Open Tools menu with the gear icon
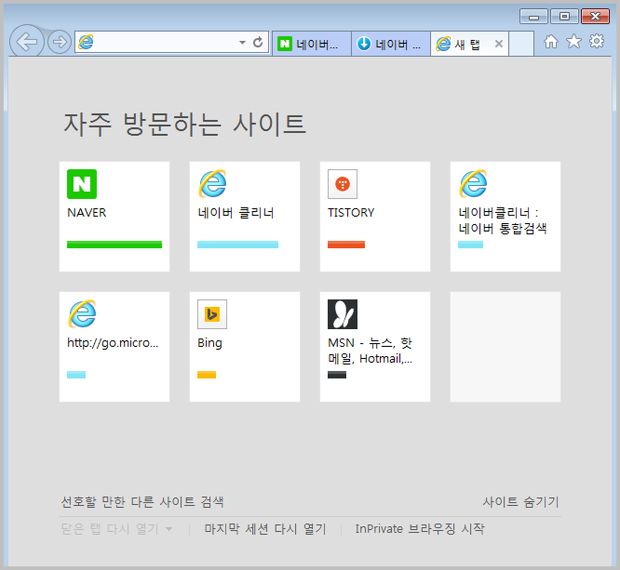The image size is (620, 570). point(597,41)
